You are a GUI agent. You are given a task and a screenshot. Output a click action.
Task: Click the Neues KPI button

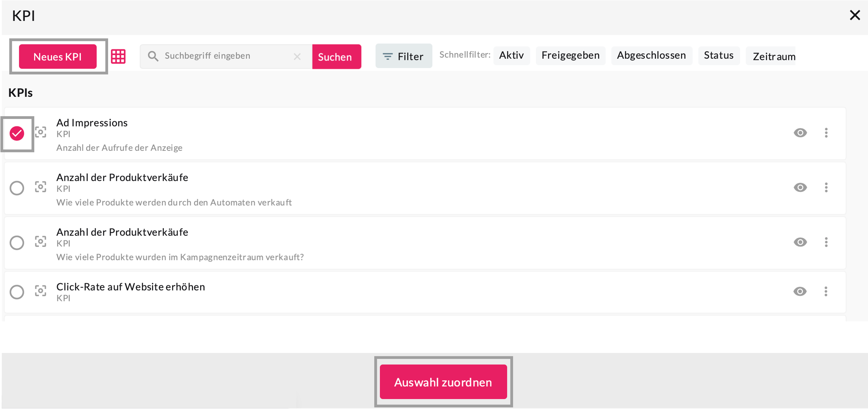click(x=58, y=57)
